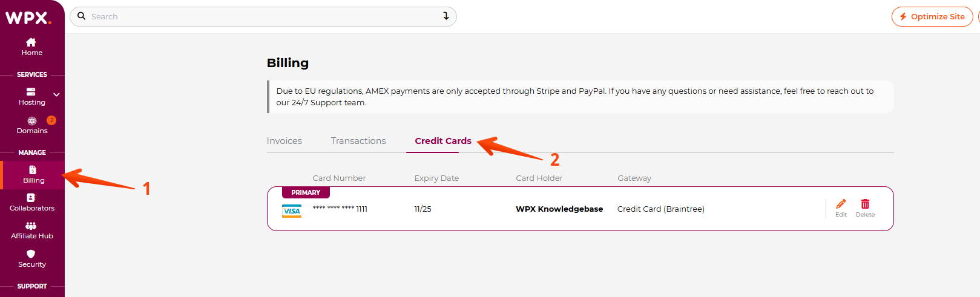Switch to the Invoices tab
Viewport: 980px width, 297px height.
[284, 141]
